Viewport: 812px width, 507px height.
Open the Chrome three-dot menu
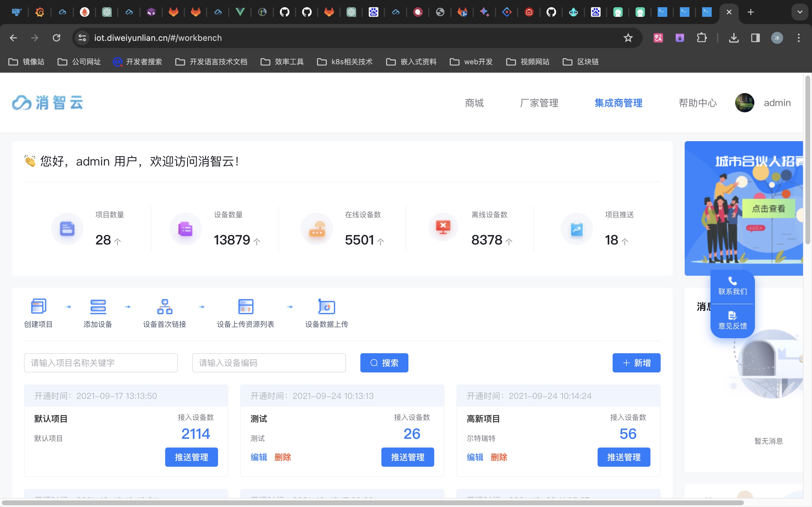tap(798, 38)
